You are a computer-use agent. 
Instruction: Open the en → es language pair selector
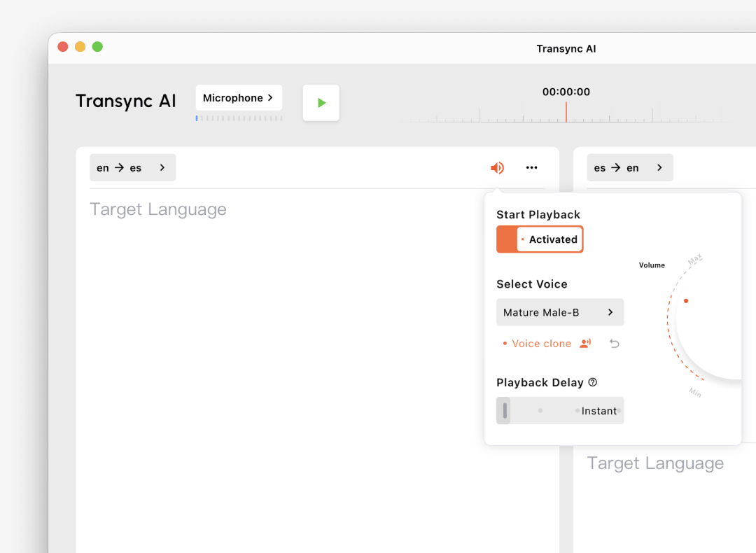point(132,168)
